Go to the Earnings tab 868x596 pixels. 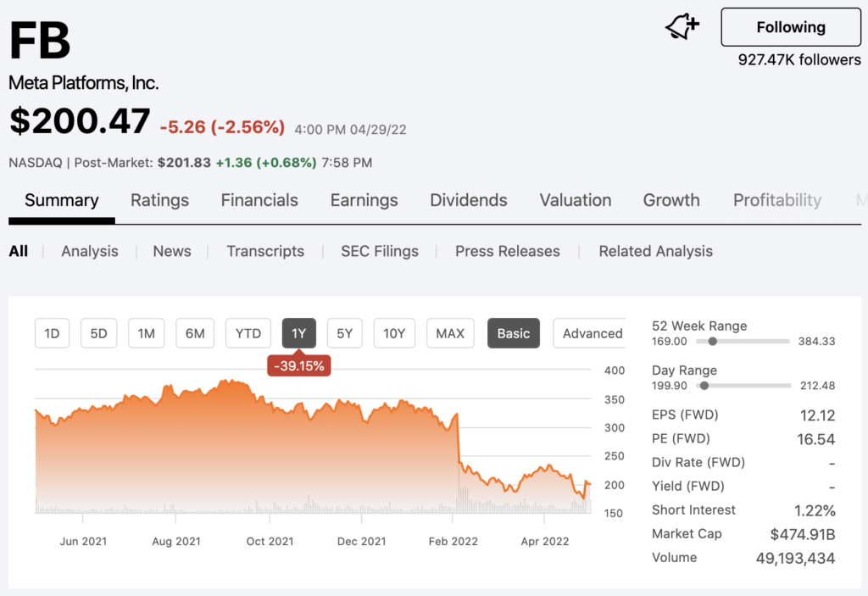[364, 200]
